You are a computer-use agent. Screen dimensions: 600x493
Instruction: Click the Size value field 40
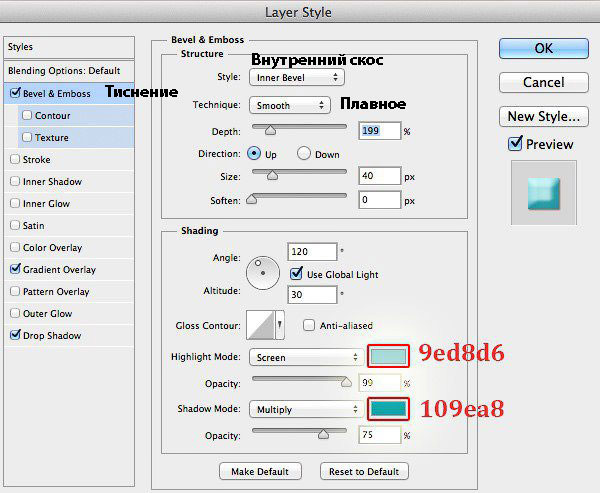coord(380,176)
